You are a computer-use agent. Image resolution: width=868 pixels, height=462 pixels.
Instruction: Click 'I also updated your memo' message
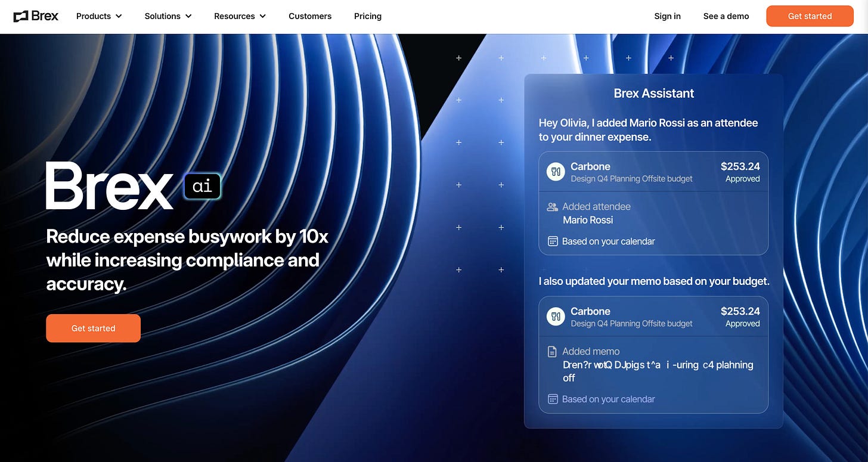point(654,281)
